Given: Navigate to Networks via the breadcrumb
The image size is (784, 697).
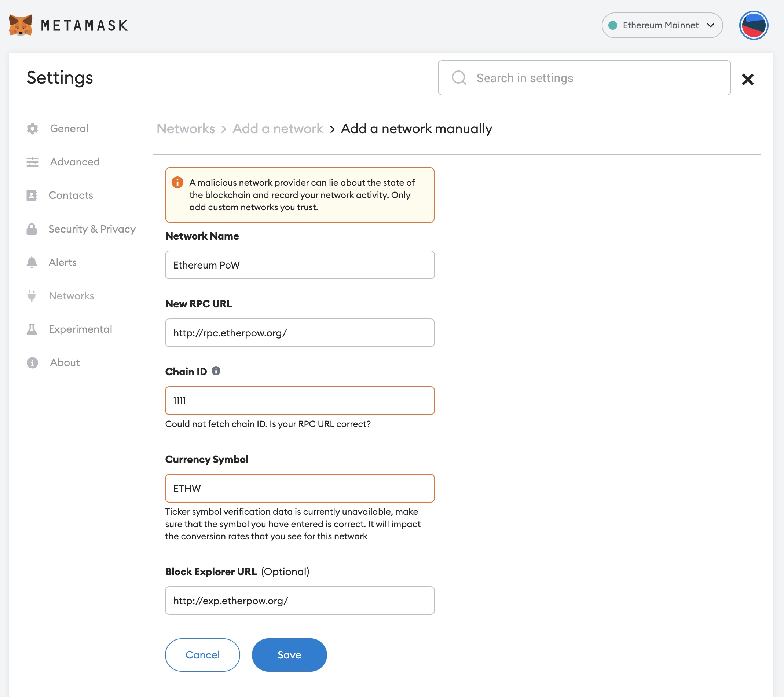Looking at the screenshot, I should click(x=185, y=128).
